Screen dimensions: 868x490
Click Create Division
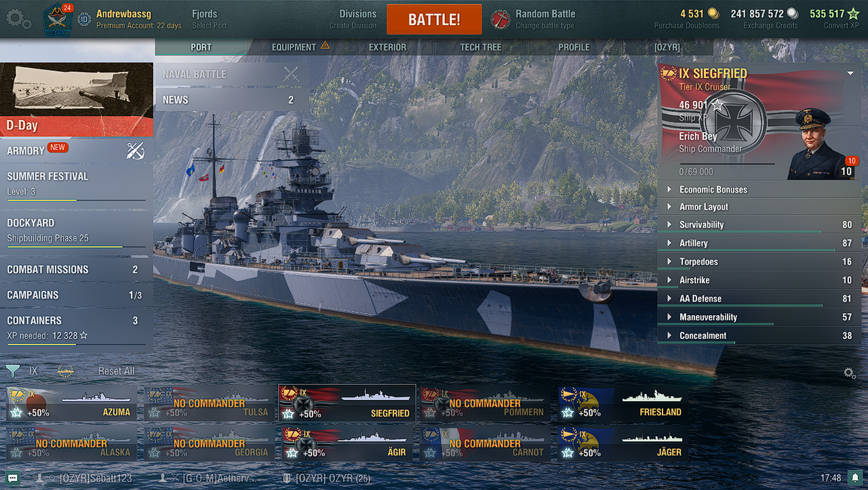tap(353, 26)
